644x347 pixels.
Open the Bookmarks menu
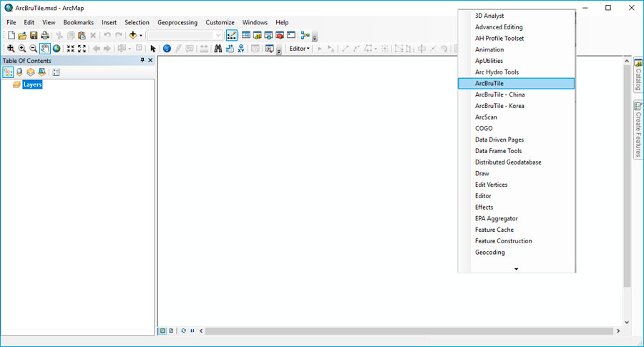79,23
